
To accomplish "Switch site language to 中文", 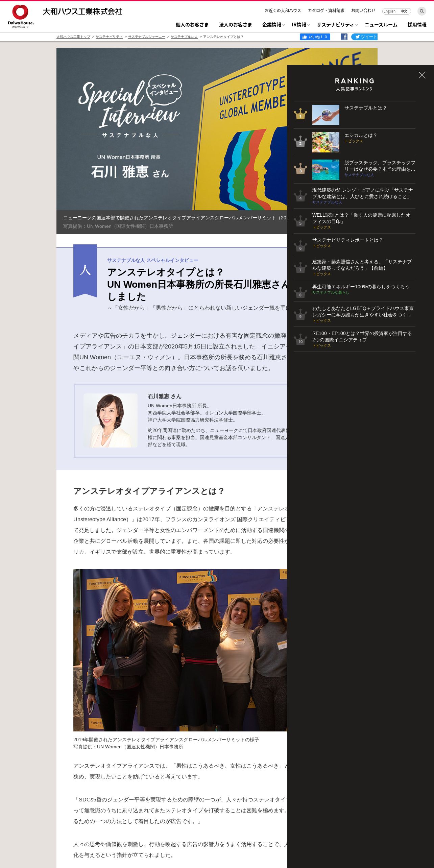I will pos(404,11).
